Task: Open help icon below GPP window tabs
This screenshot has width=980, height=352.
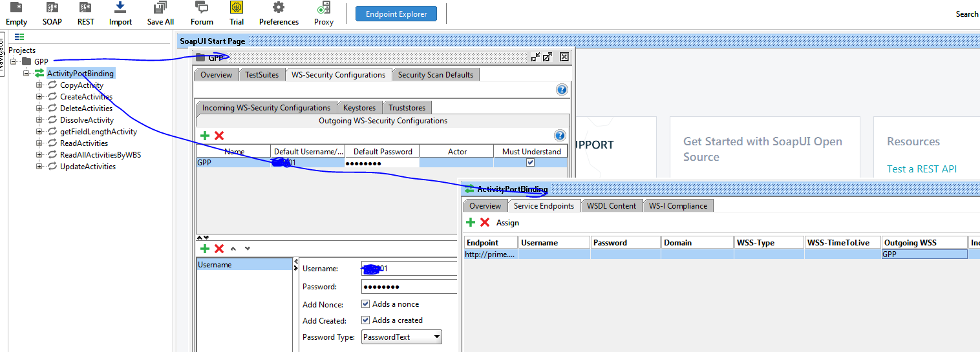Action: (562, 90)
